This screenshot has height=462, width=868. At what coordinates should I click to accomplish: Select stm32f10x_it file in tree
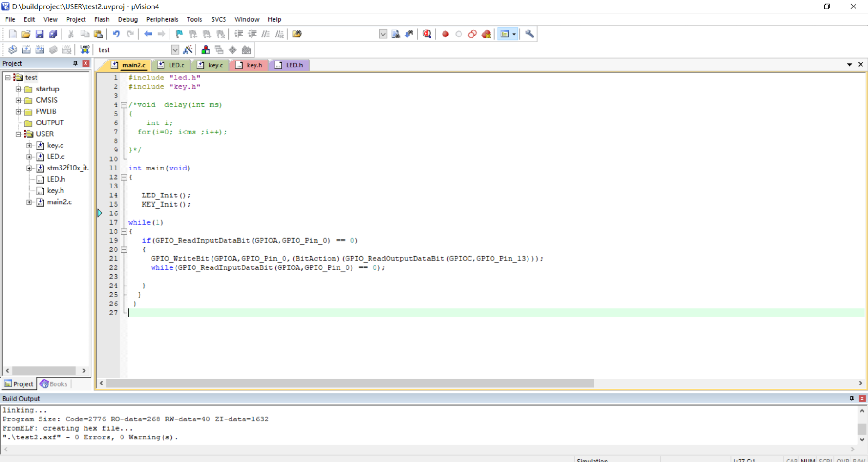67,168
